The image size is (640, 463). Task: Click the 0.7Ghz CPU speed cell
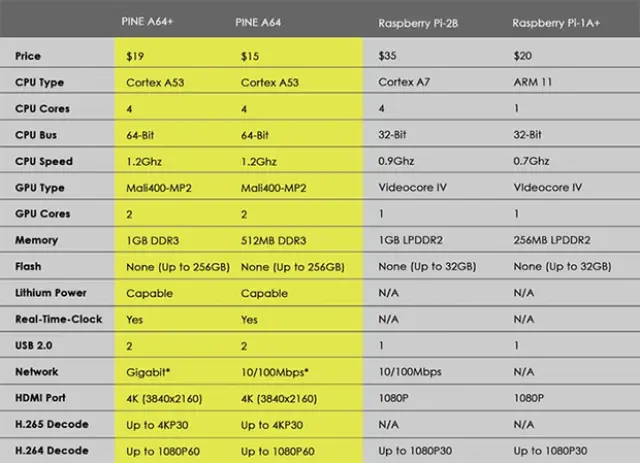click(x=533, y=161)
